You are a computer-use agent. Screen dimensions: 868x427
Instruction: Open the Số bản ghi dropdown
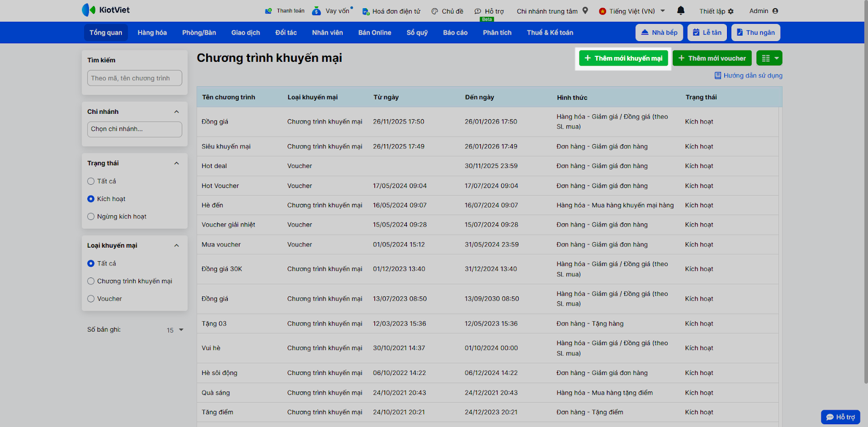point(175,330)
